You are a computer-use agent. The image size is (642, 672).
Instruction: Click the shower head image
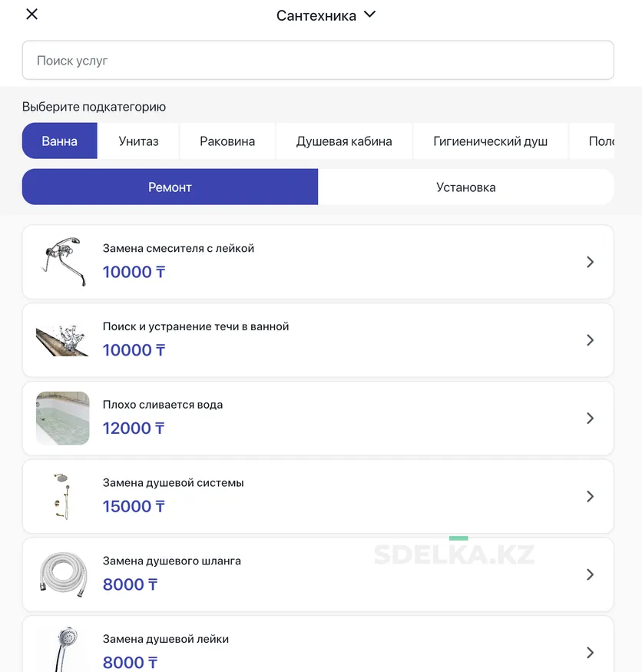[63, 650]
